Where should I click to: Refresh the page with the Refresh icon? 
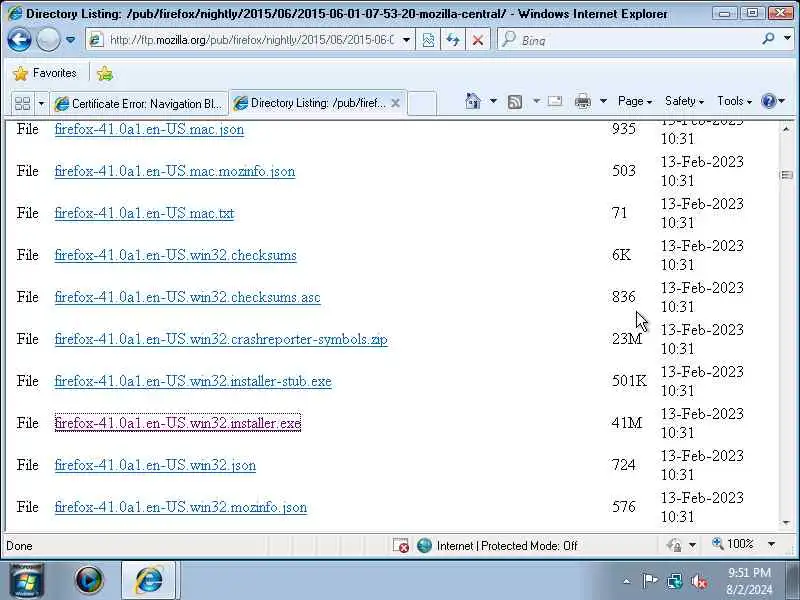pos(453,40)
